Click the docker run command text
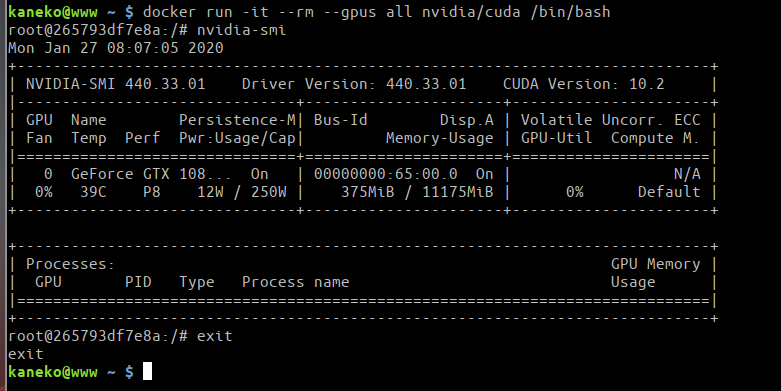This screenshot has width=781, height=391. click(x=377, y=11)
